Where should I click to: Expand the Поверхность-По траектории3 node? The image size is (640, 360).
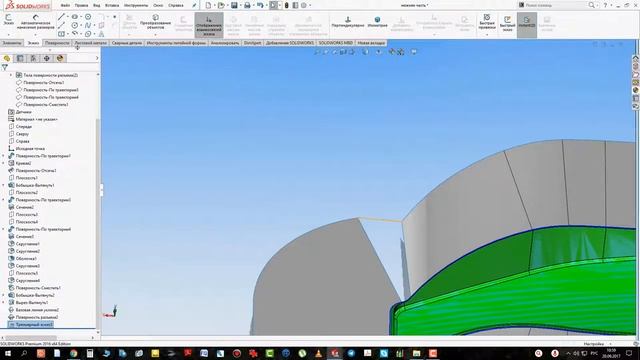click(x=4, y=200)
